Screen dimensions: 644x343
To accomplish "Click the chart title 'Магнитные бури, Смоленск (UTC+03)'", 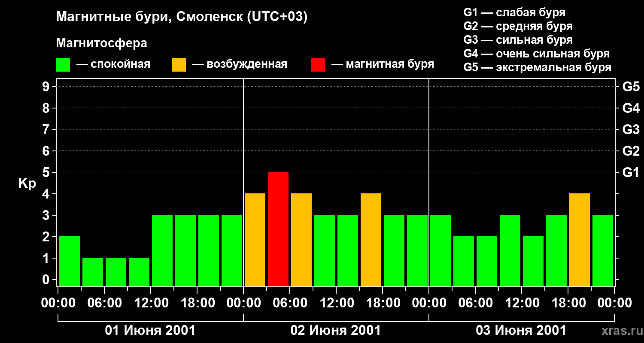I will 182,18.
